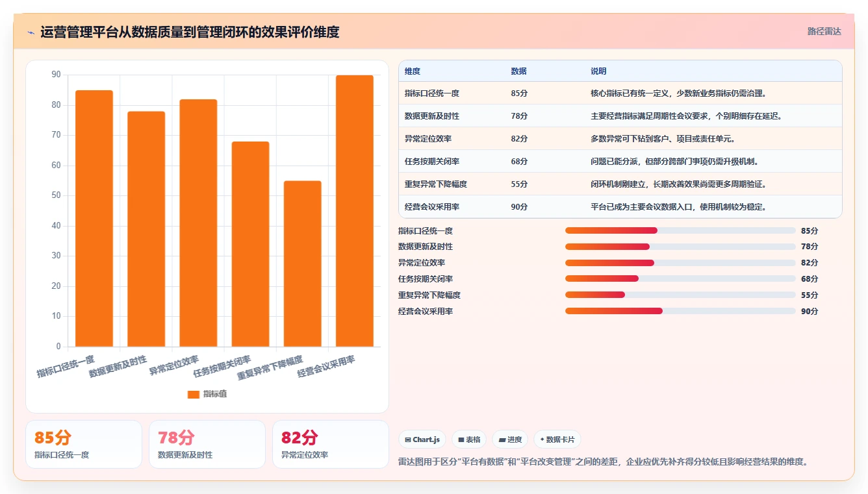The image size is (868, 494).
Task: Click the 重复异常下降幅度 progress bar
Action: click(680, 295)
